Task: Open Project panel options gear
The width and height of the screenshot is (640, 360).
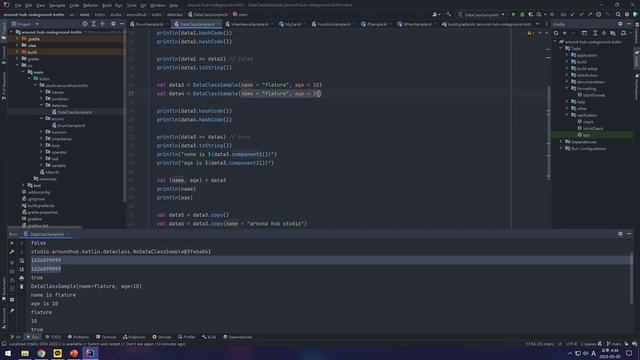Action: point(113,24)
